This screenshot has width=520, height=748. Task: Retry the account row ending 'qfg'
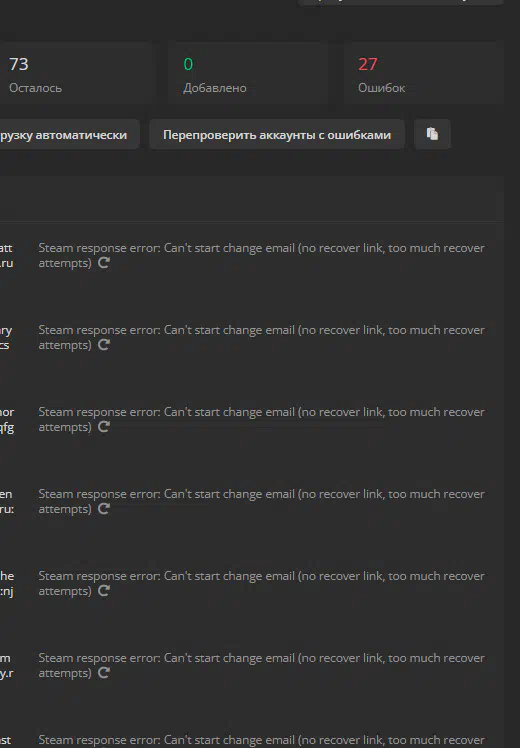[x=104, y=426]
